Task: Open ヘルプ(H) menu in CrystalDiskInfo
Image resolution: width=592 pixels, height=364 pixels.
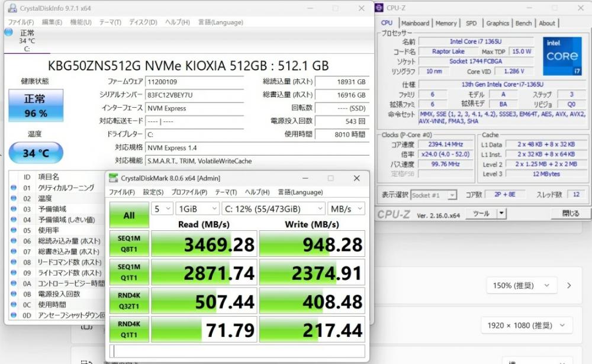Action: coord(178,22)
